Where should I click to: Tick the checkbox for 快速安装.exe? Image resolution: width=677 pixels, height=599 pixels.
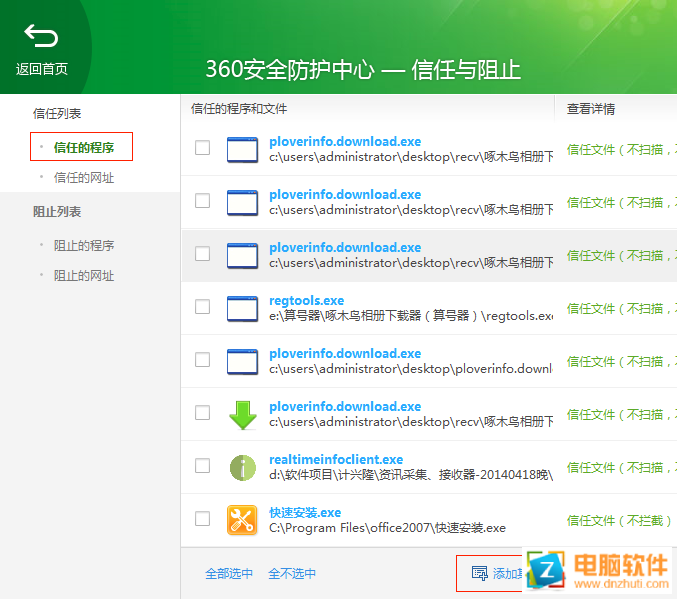pos(202,518)
